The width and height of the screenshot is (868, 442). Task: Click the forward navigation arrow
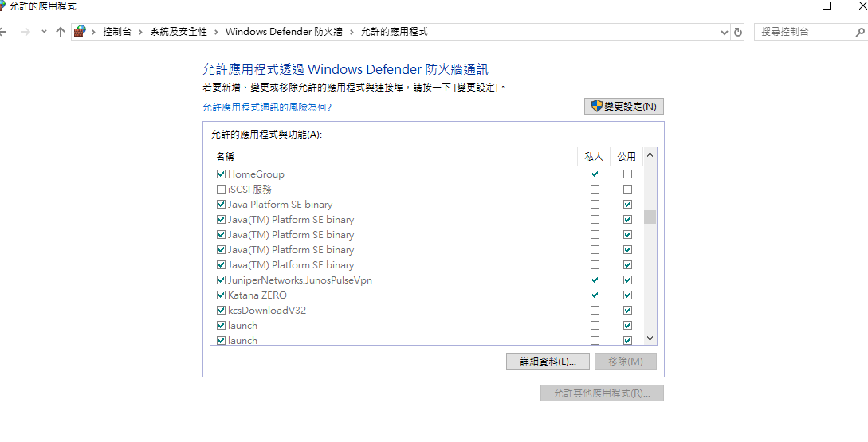click(x=25, y=32)
